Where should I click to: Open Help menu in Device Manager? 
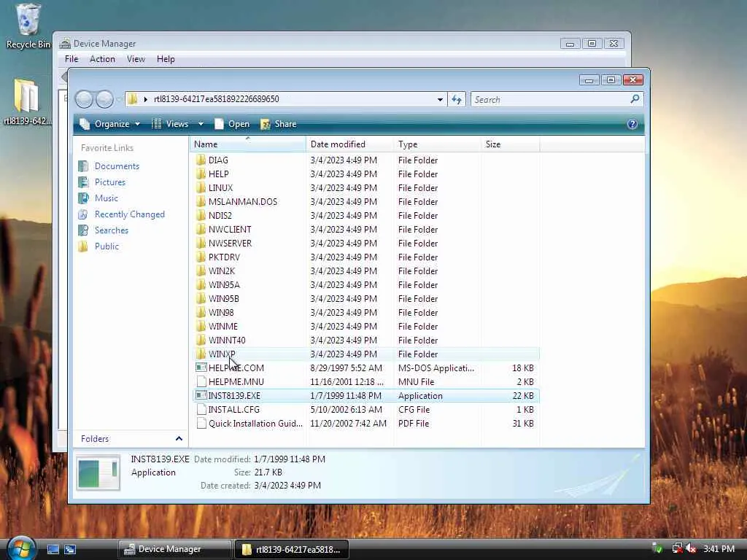tap(166, 59)
